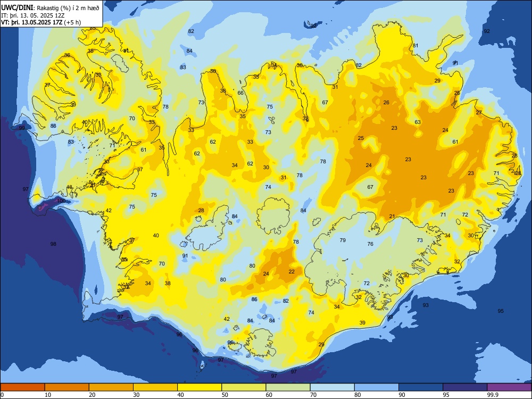Click the '99' humidity value on the west coast
532x399 pixels.
tap(22, 128)
